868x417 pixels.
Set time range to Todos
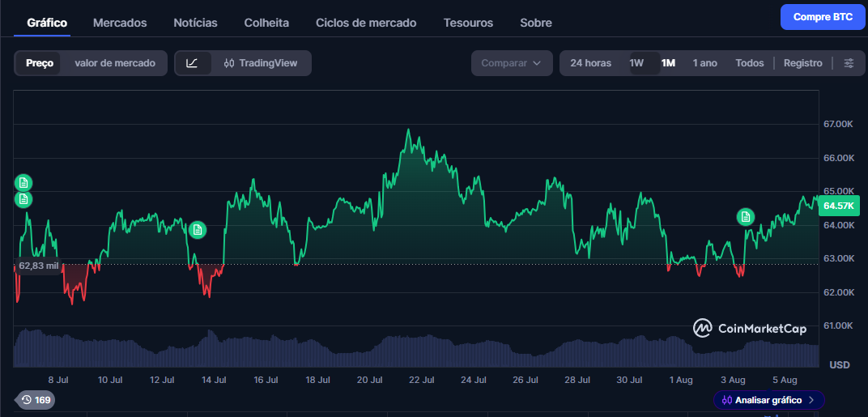coord(750,63)
